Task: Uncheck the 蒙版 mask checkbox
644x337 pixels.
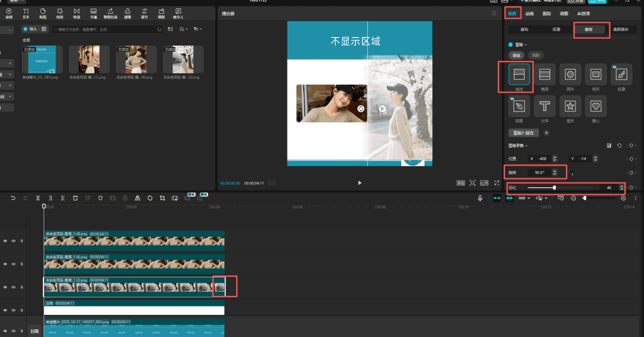Action: click(510, 44)
